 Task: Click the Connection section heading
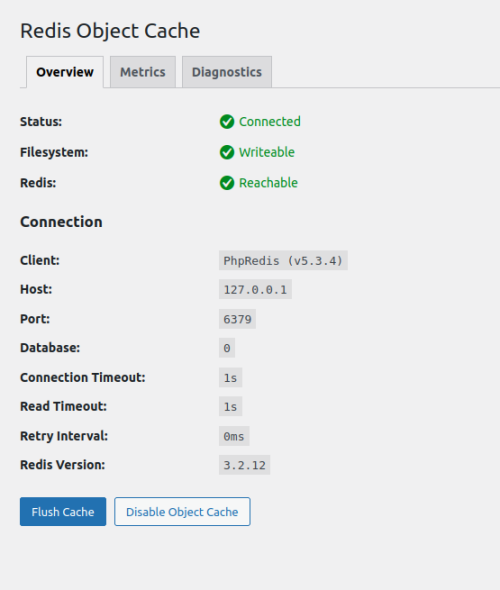[61, 222]
